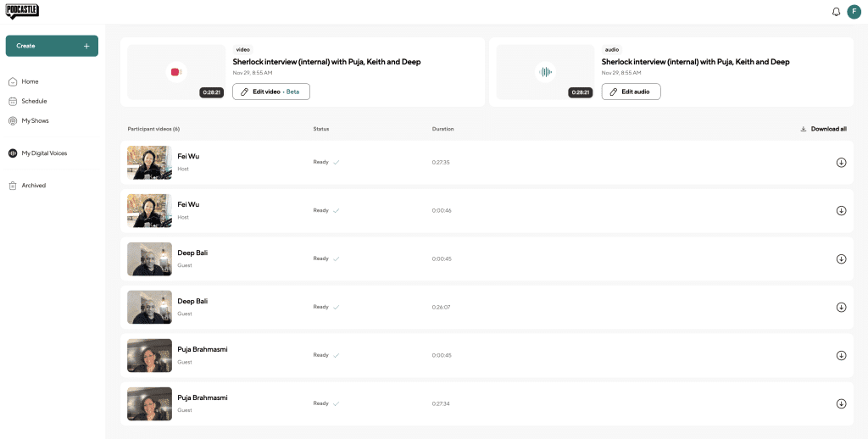The image size is (868, 439).
Task: Click the Podcastle logo
Action: tap(22, 11)
